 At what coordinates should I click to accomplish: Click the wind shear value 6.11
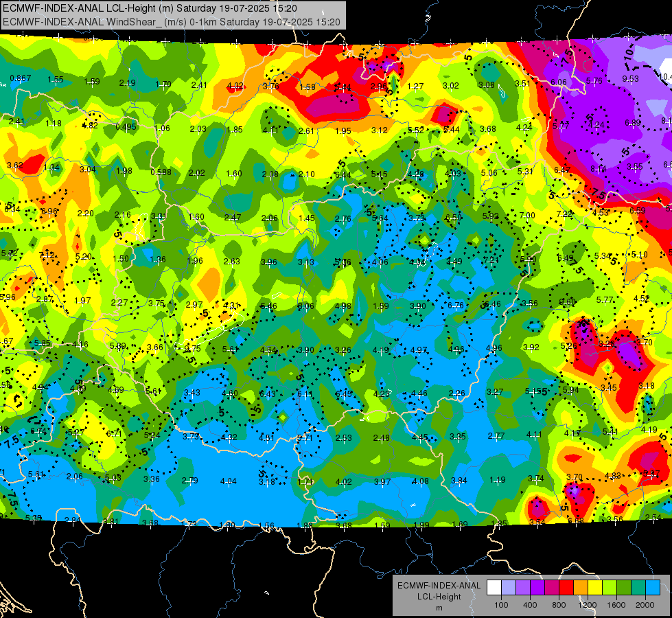305,394
